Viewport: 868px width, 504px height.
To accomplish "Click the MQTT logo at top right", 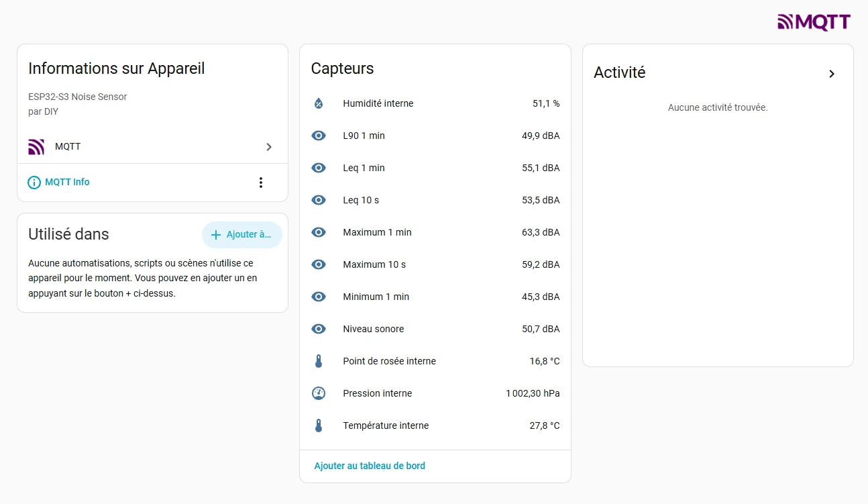I will pos(814,22).
